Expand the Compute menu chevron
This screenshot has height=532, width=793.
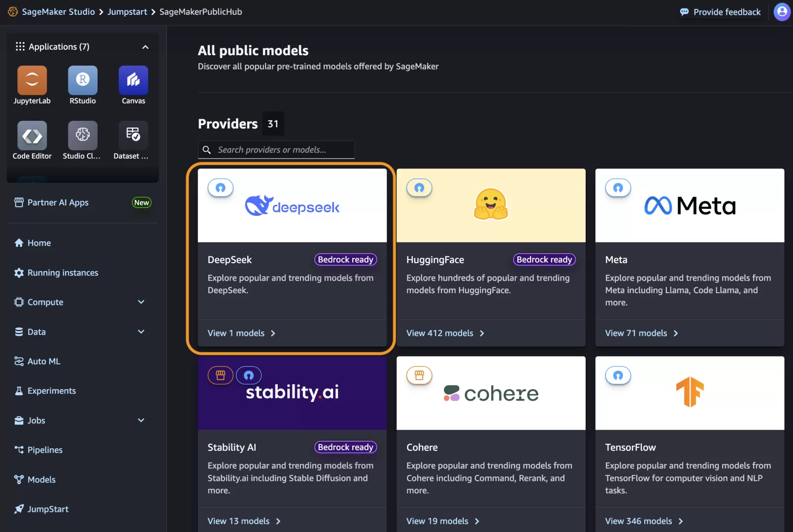click(x=141, y=302)
